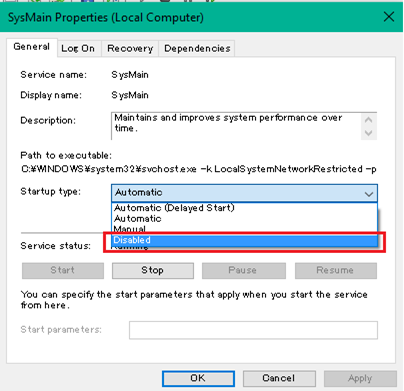404x391 pixels.
Task: Select the General tab
Action: (32, 47)
